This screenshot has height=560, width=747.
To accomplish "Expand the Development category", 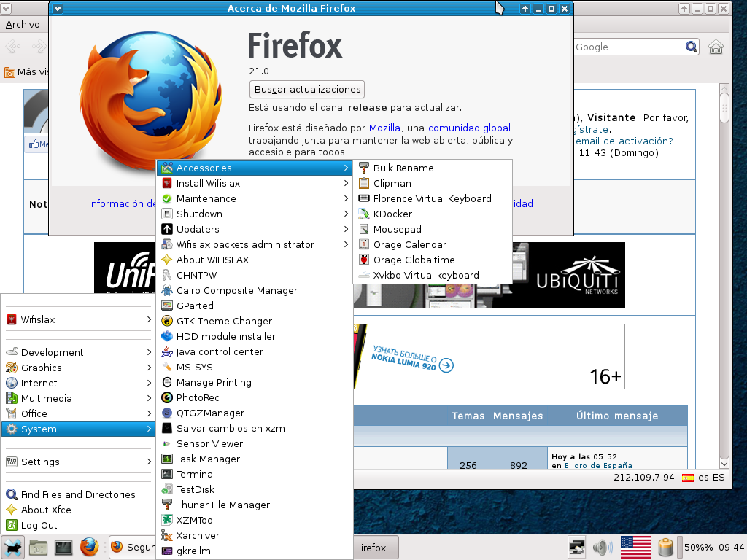I will 79,352.
